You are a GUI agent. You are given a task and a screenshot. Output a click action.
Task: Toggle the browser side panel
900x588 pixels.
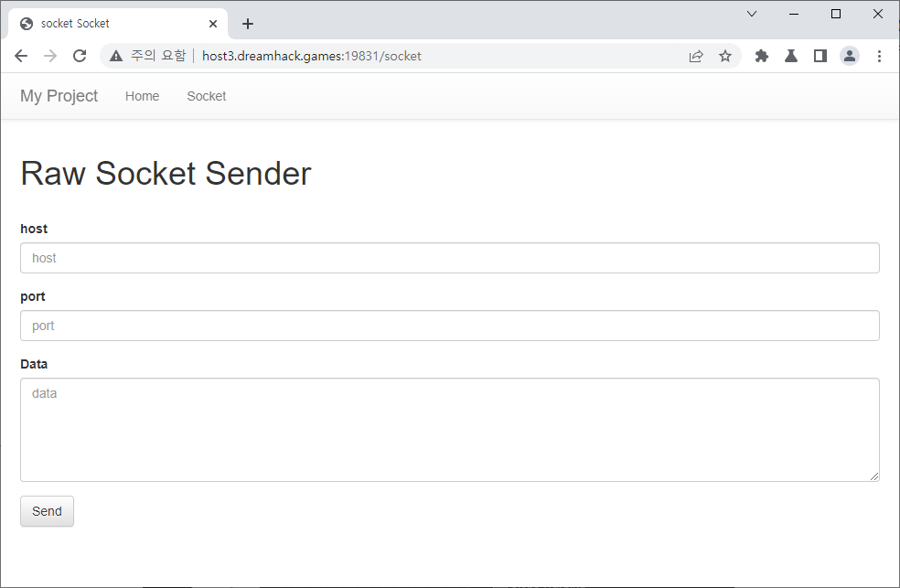tap(820, 56)
